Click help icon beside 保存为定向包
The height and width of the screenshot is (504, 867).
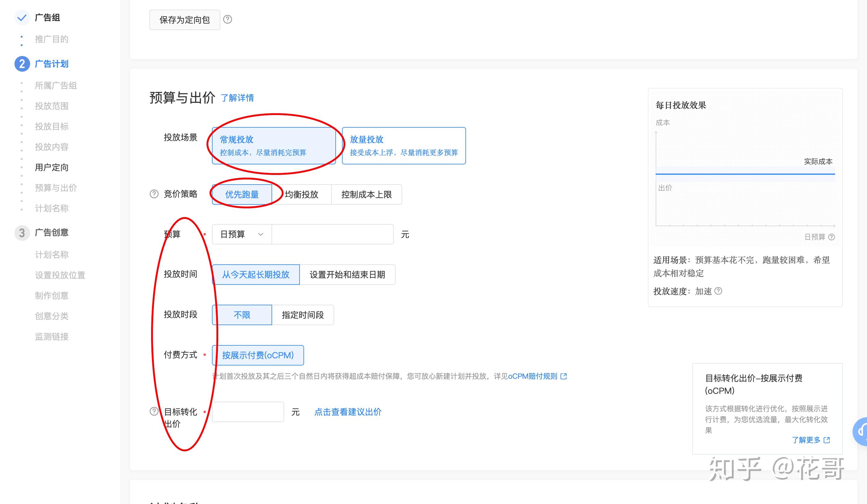227,19
